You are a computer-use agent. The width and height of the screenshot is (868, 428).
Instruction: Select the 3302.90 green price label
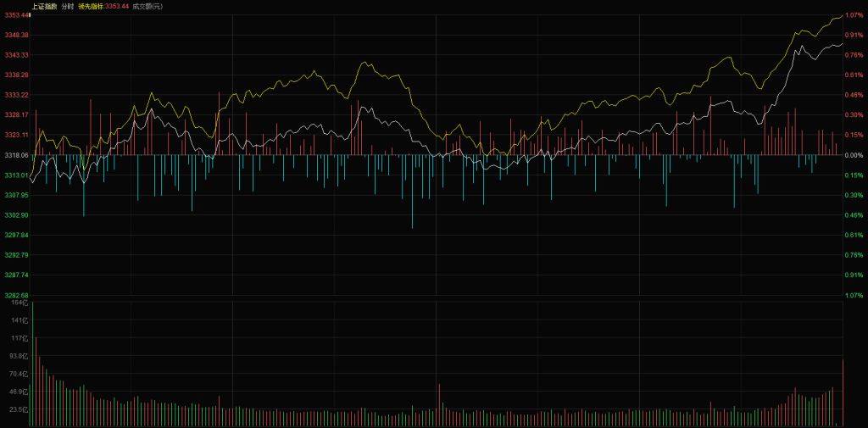click(16, 215)
